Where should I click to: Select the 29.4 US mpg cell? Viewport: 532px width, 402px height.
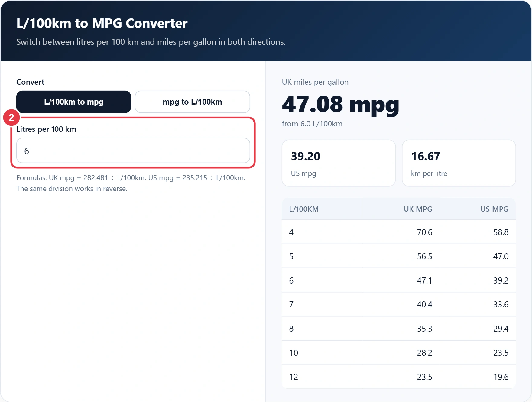[501, 329]
